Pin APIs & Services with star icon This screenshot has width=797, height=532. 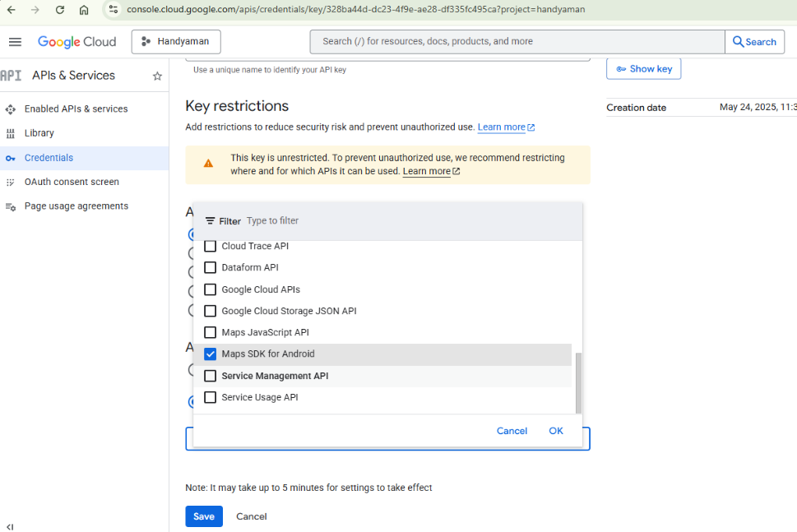pos(157,76)
